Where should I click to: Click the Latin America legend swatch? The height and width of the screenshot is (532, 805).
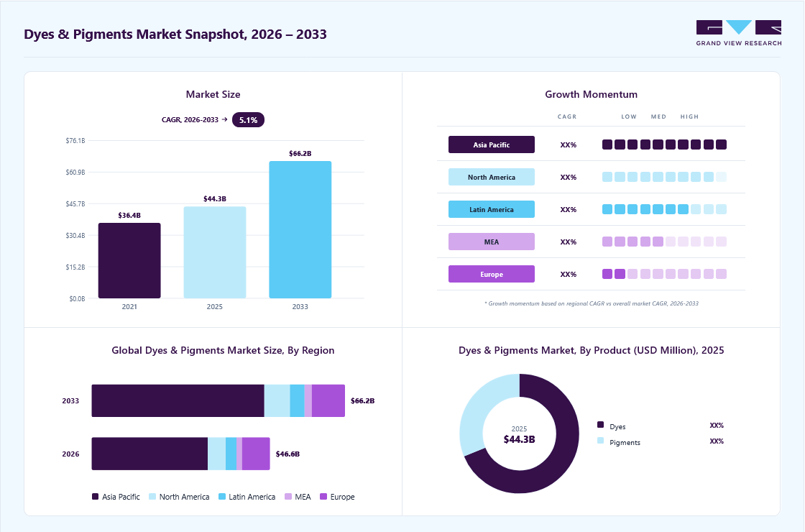(222, 497)
